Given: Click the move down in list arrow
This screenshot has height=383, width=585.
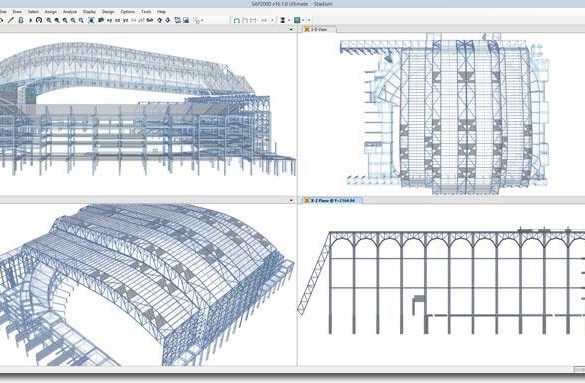Looking at the screenshot, I should [168, 20].
